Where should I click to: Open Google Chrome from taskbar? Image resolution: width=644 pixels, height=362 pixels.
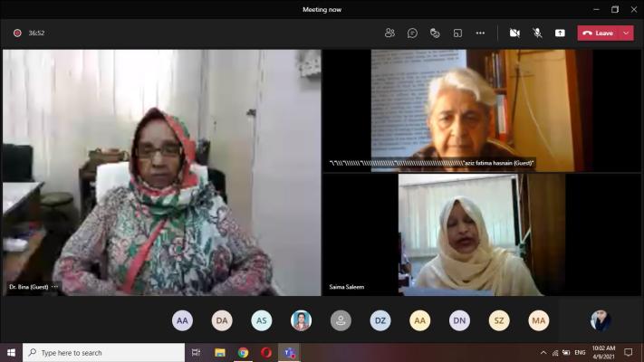pos(243,352)
